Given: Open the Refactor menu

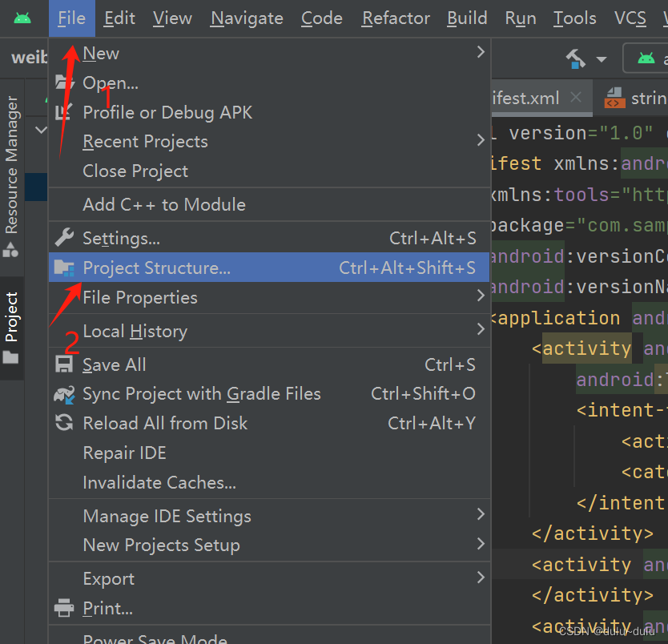Looking at the screenshot, I should pos(396,18).
